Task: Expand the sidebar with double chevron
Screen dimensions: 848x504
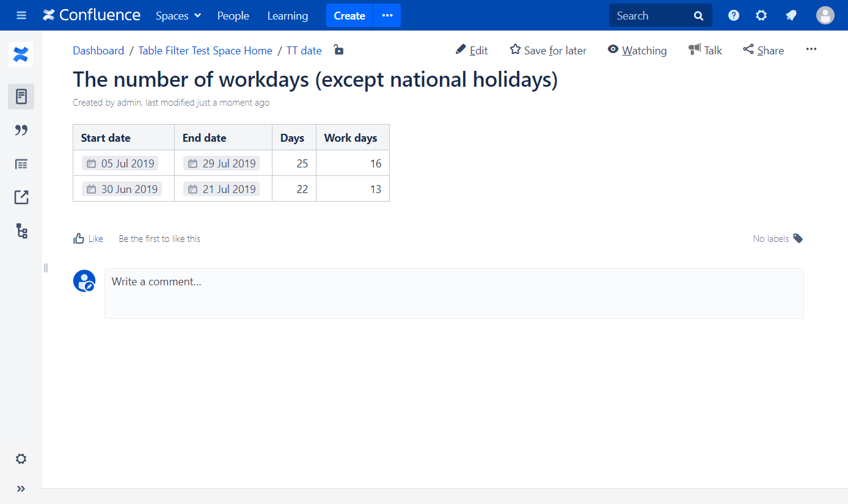Action: 21,488
